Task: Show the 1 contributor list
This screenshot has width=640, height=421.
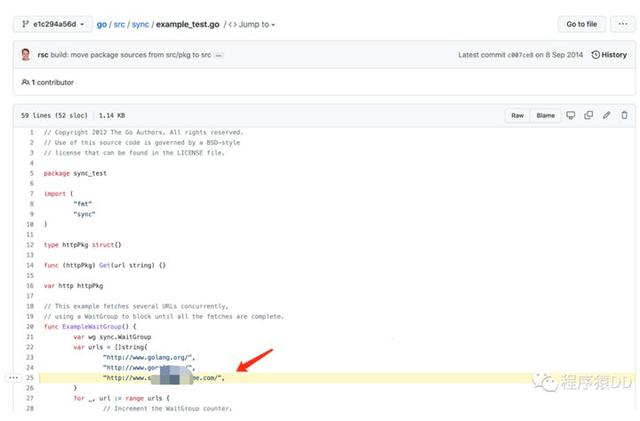Action: coord(48,82)
